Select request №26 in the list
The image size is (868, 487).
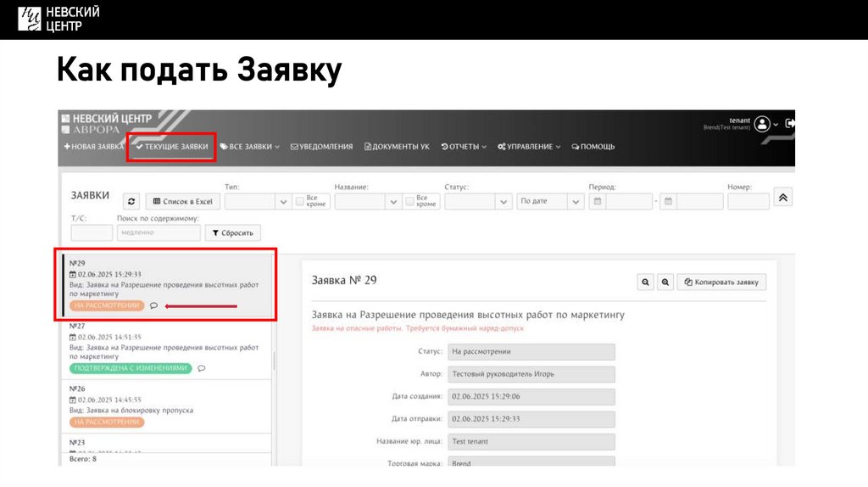coord(167,406)
